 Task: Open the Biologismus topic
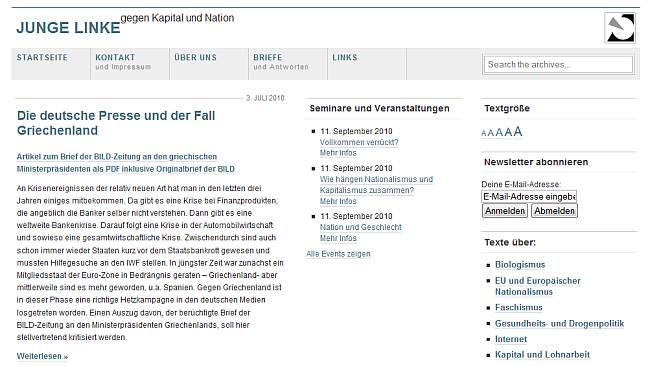520,265
